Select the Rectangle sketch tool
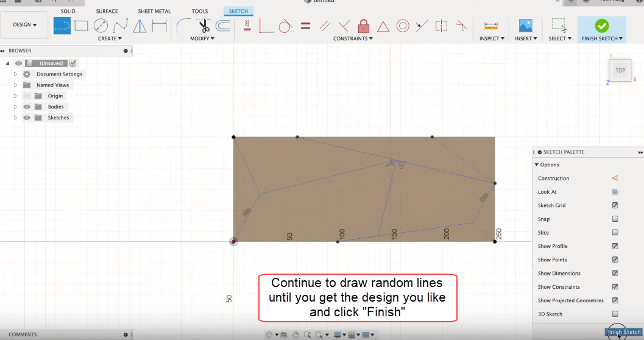The height and width of the screenshot is (340, 644). [81, 26]
